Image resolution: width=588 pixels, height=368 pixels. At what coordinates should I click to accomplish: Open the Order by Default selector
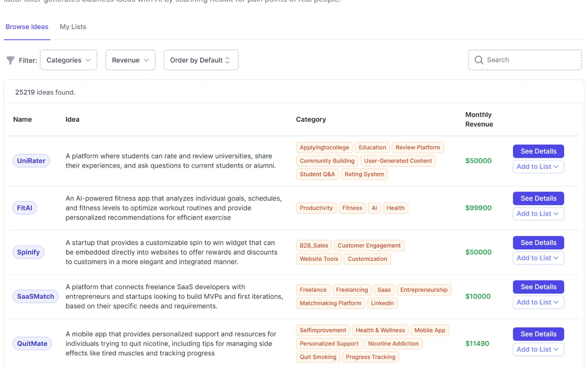[x=201, y=60]
